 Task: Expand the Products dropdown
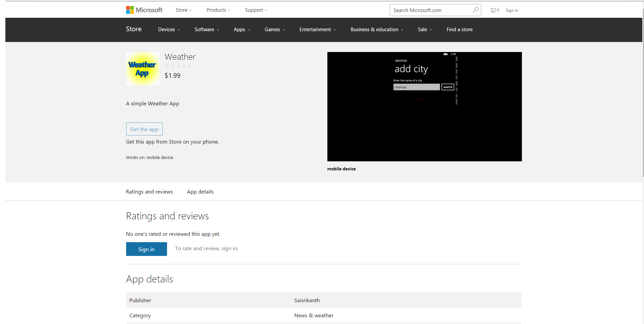[218, 10]
